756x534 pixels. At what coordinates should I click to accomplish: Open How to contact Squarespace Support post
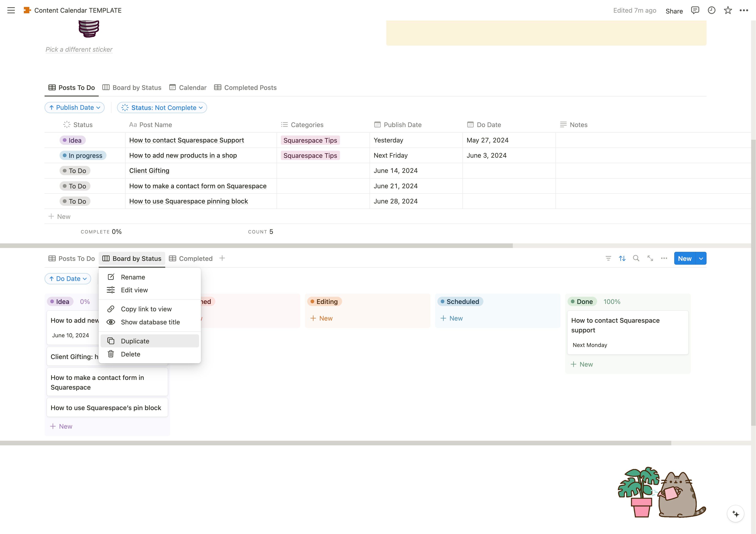click(186, 140)
